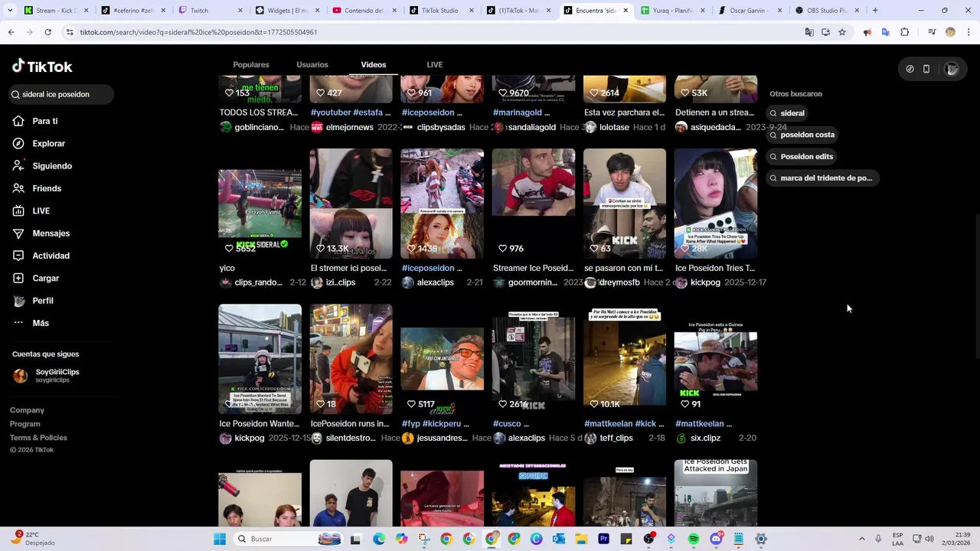Open author teff_clips profile

click(616, 439)
